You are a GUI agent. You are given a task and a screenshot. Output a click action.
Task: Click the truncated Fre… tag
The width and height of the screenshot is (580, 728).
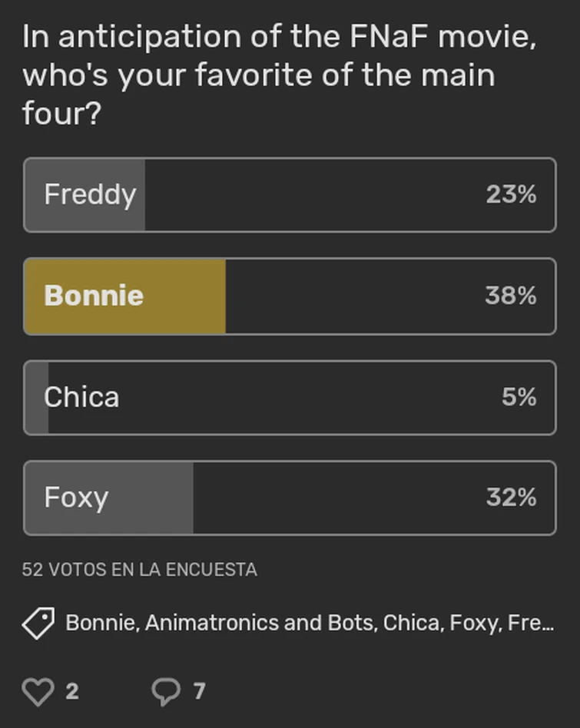click(529, 623)
